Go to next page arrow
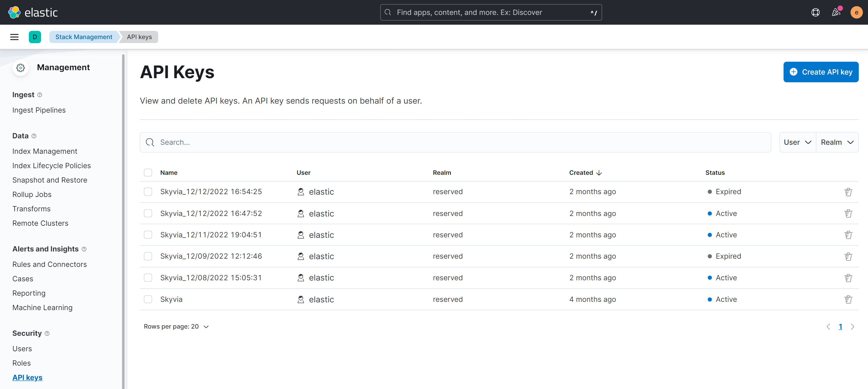868x389 pixels. tap(852, 327)
